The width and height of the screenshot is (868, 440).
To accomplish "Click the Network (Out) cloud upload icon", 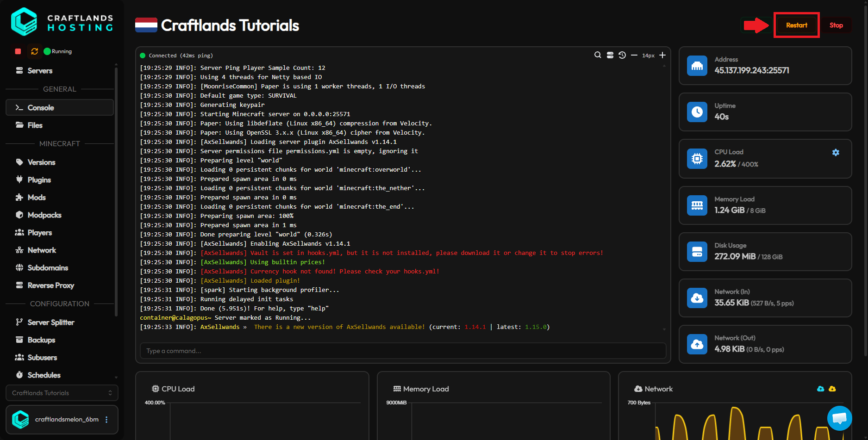I will click(697, 344).
